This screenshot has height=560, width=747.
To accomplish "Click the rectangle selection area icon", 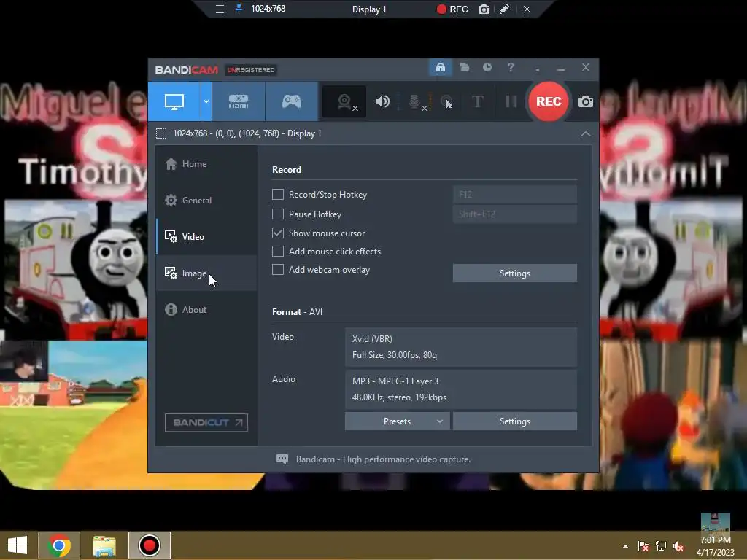I will pos(161,133).
